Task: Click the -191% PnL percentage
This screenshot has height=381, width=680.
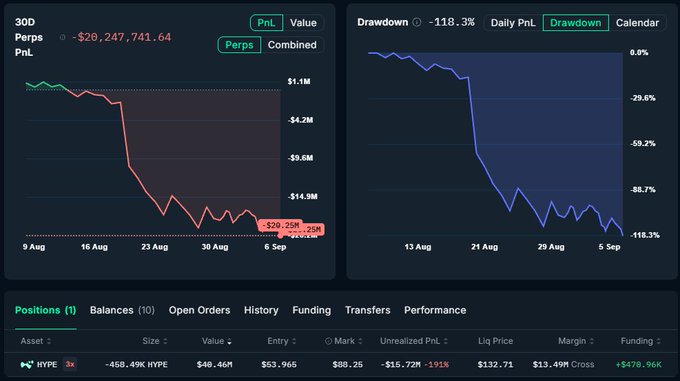Action: (436, 365)
